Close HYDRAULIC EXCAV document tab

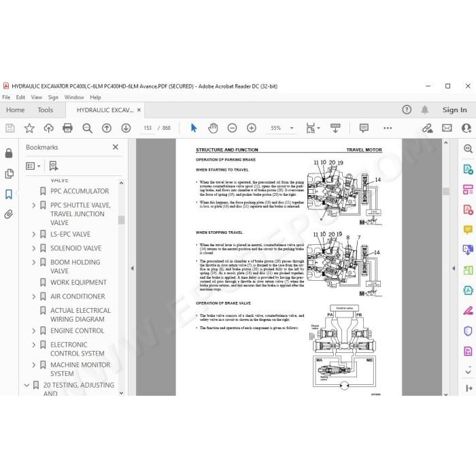point(139,110)
